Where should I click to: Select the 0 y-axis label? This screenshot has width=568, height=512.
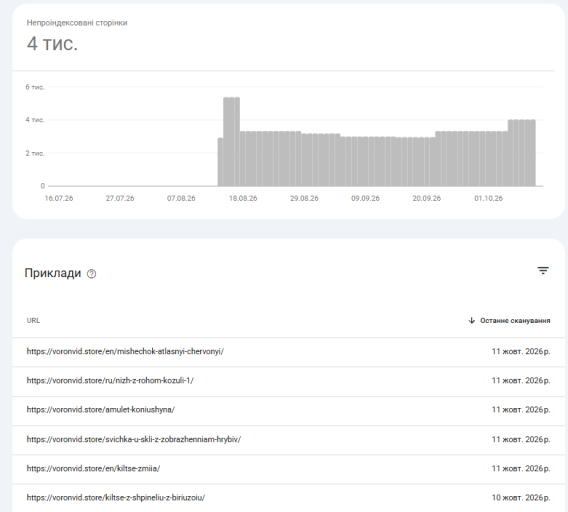coord(42,186)
